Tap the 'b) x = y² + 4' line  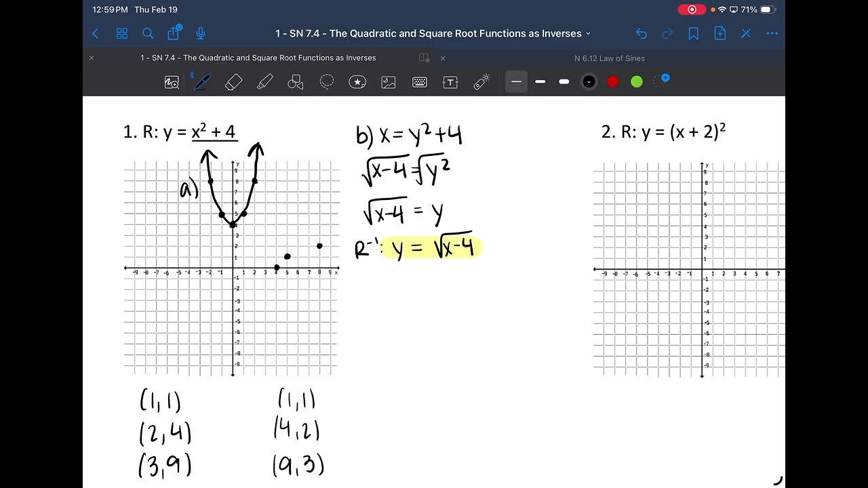tap(410, 135)
